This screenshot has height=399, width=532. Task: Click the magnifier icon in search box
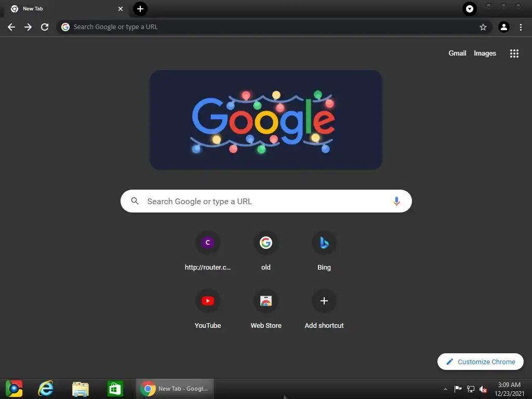coord(135,201)
